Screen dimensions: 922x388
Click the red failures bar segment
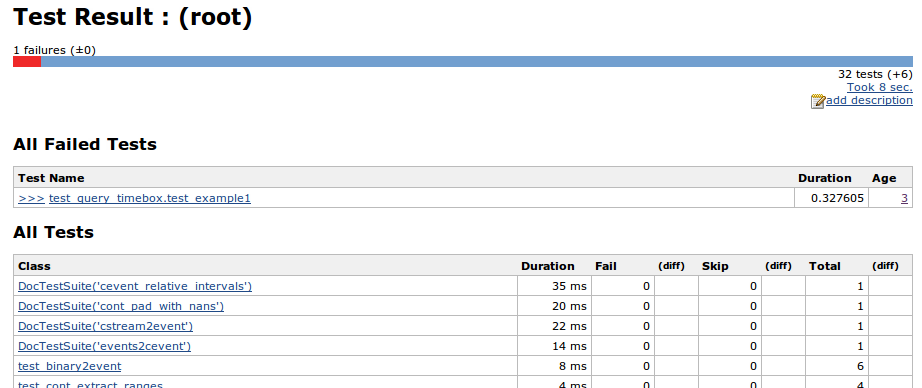(x=27, y=62)
